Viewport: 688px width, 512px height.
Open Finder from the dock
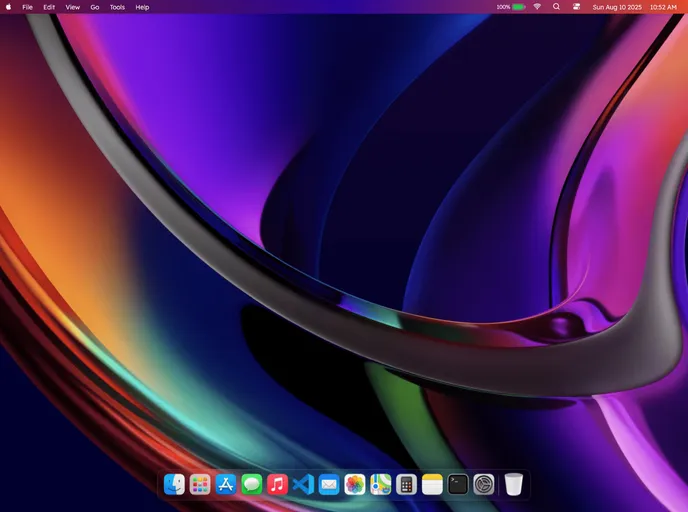(174, 485)
